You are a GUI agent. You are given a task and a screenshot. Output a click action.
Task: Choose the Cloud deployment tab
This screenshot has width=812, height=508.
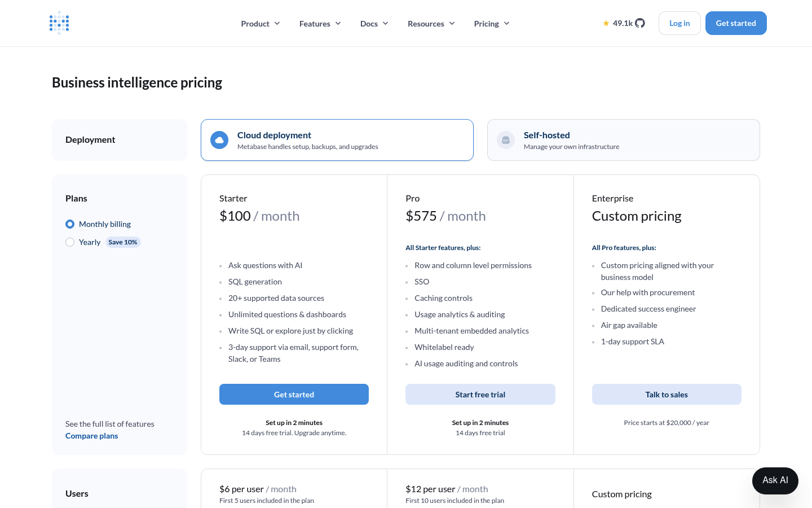coord(337,140)
